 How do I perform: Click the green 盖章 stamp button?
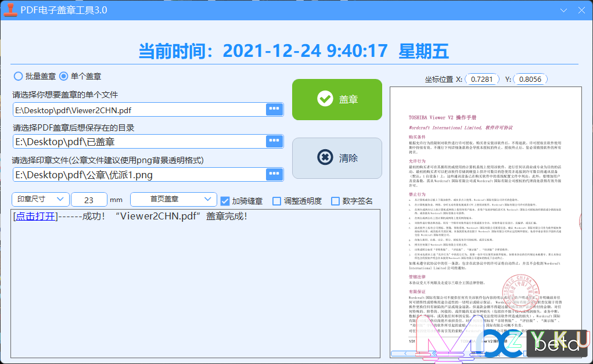click(x=337, y=99)
